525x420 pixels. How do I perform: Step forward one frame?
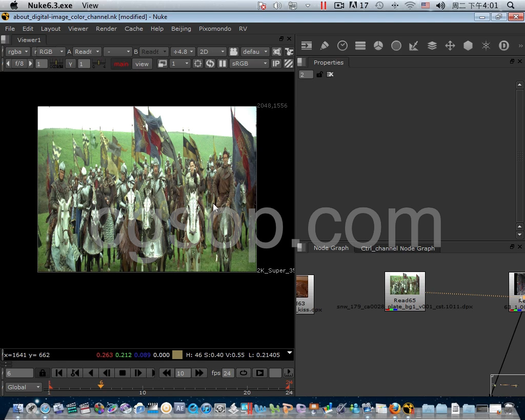(x=138, y=373)
